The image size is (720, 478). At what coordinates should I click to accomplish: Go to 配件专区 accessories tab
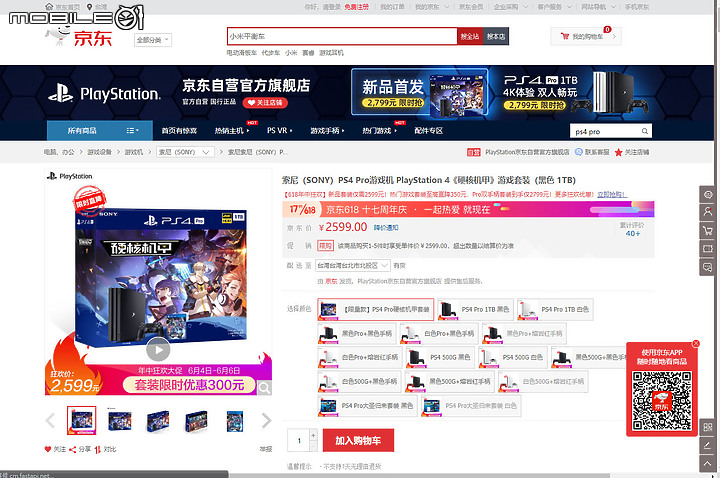click(x=428, y=131)
